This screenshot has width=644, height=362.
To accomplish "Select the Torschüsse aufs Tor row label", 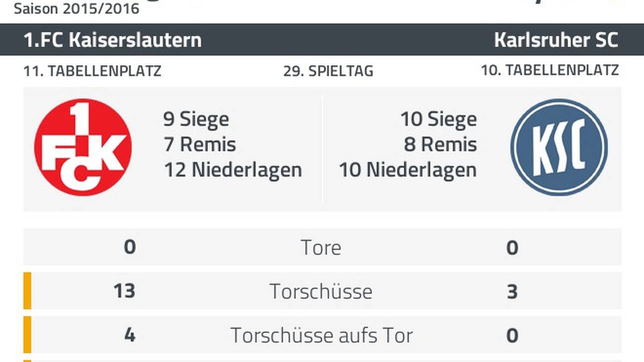I will [x=321, y=335].
